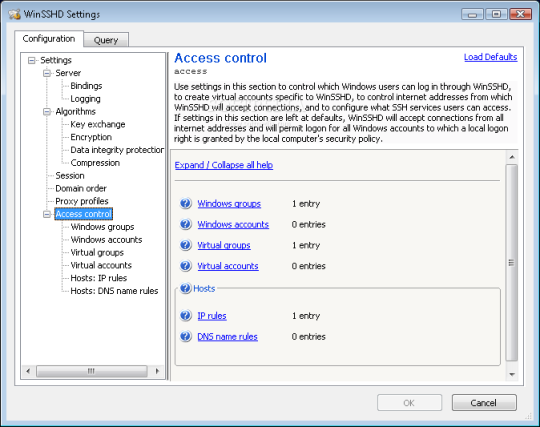Click '1 entry' next to Virtual groups
This screenshot has height=427, width=540.
tap(306, 245)
